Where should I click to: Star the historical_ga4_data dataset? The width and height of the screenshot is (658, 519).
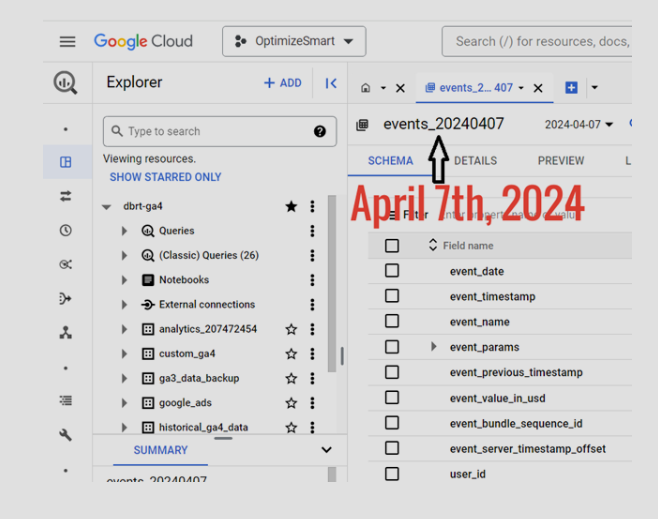[x=291, y=428]
